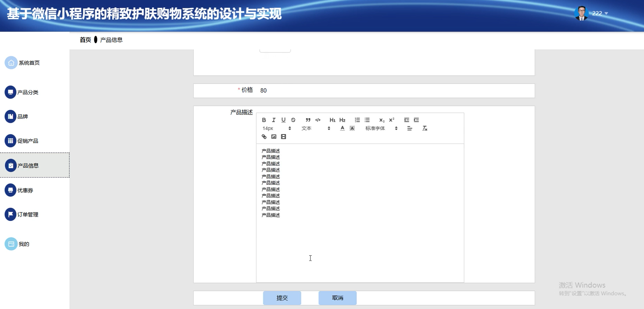The width and height of the screenshot is (644, 309).
Task: Open 我的 in the sidebar
Action: [17, 244]
